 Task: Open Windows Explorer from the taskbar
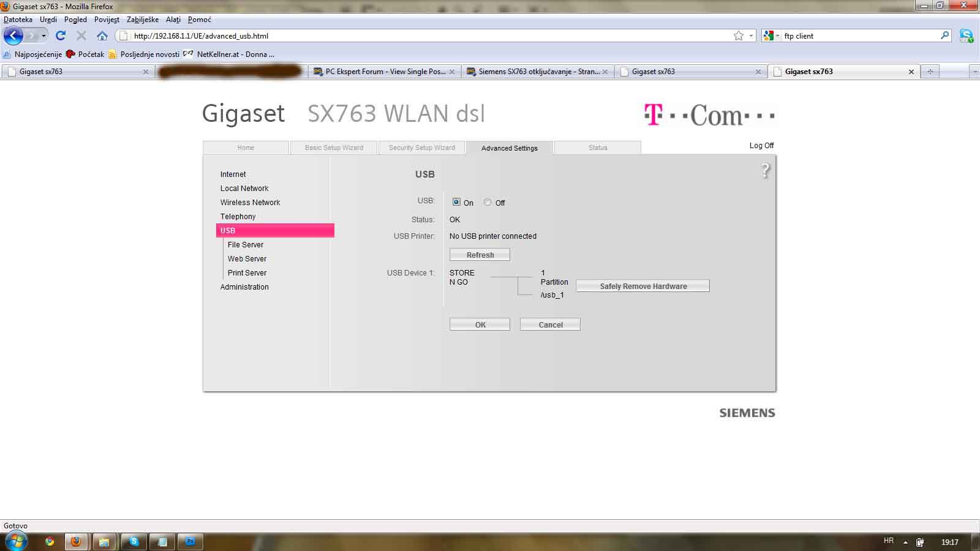tap(104, 542)
